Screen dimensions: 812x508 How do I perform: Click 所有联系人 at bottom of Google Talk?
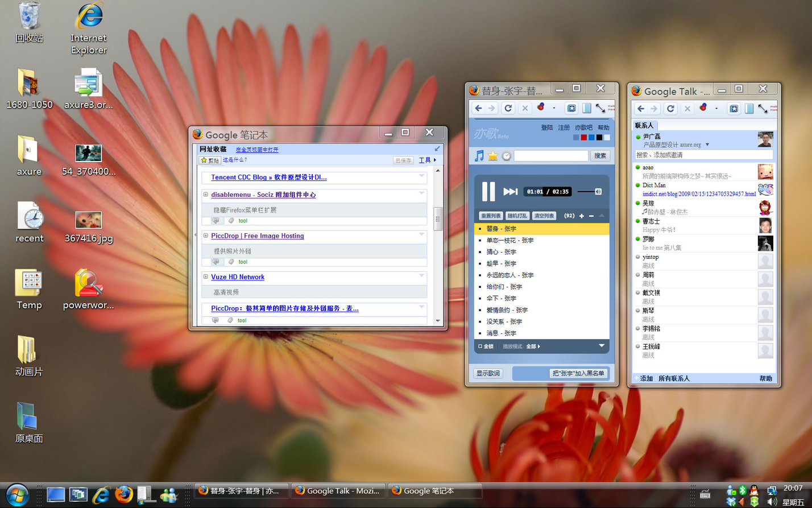pyautogui.click(x=674, y=378)
